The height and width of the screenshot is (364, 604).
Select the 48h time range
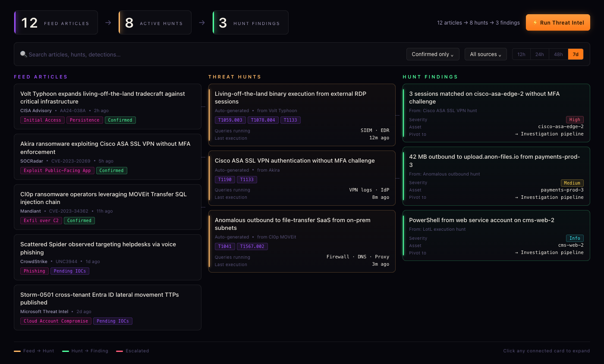tap(558, 54)
